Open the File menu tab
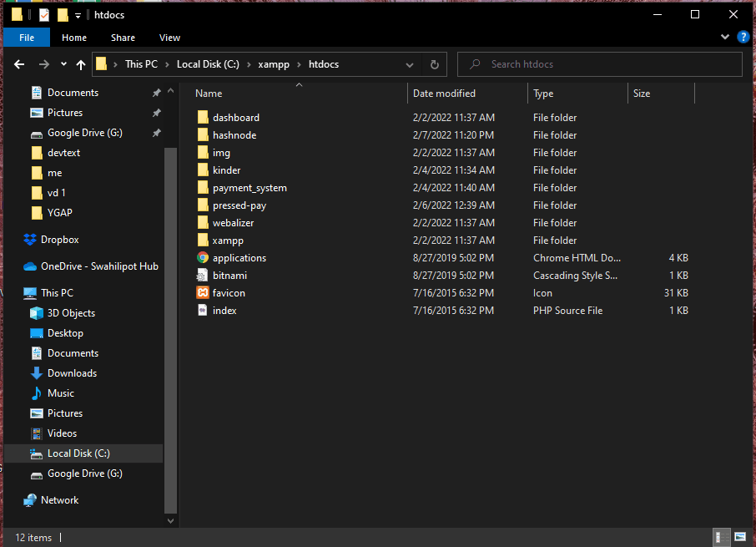The height and width of the screenshot is (547, 756). click(27, 38)
